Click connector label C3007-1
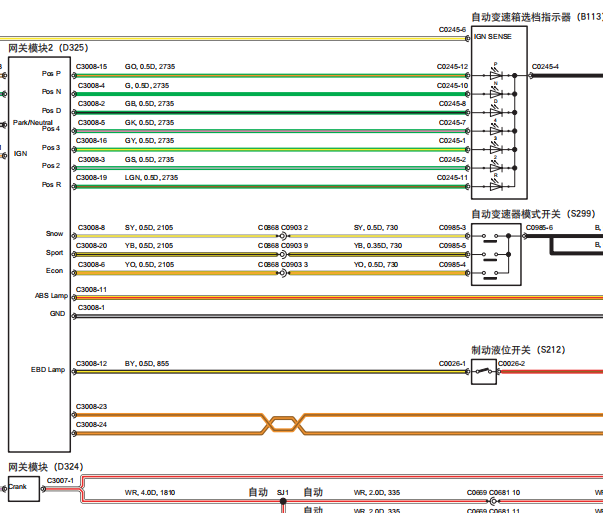This screenshot has height=513, width=603. tap(60, 481)
